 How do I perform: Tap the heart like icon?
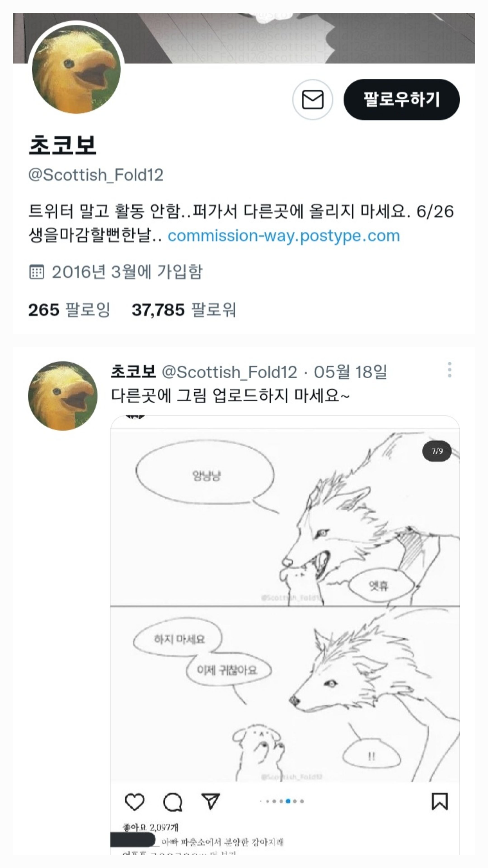pyautogui.click(x=135, y=802)
